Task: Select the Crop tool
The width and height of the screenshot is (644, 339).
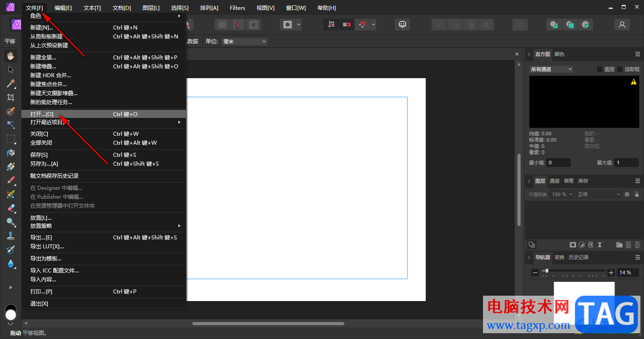Action: (x=11, y=97)
